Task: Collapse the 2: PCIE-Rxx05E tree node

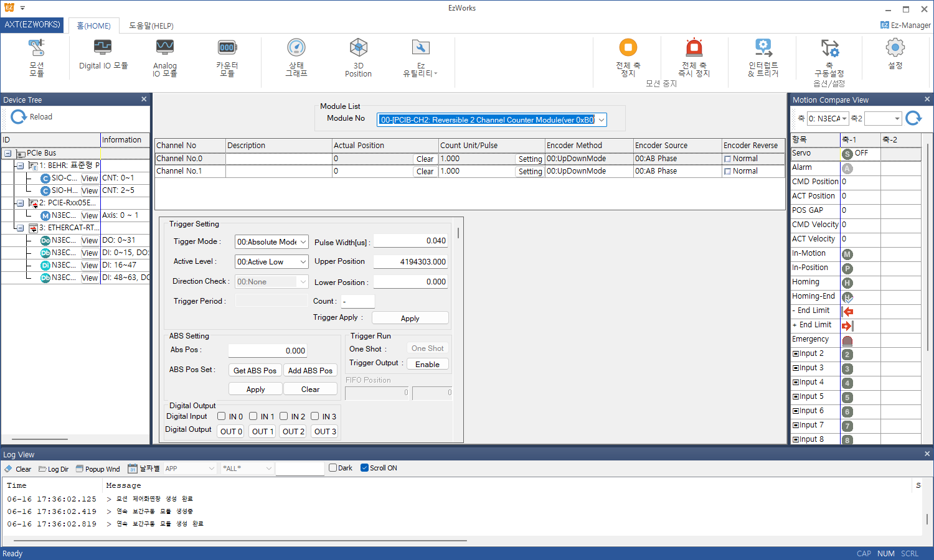Action: tap(20, 203)
